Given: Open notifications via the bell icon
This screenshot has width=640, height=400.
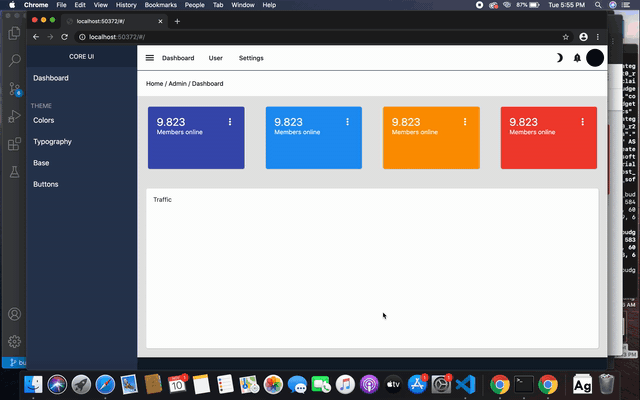Looking at the screenshot, I should pos(577,58).
